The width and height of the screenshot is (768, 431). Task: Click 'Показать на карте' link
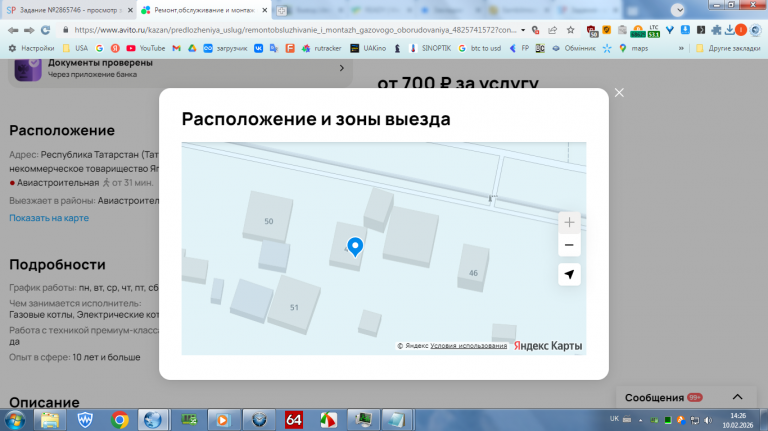[49, 218]
